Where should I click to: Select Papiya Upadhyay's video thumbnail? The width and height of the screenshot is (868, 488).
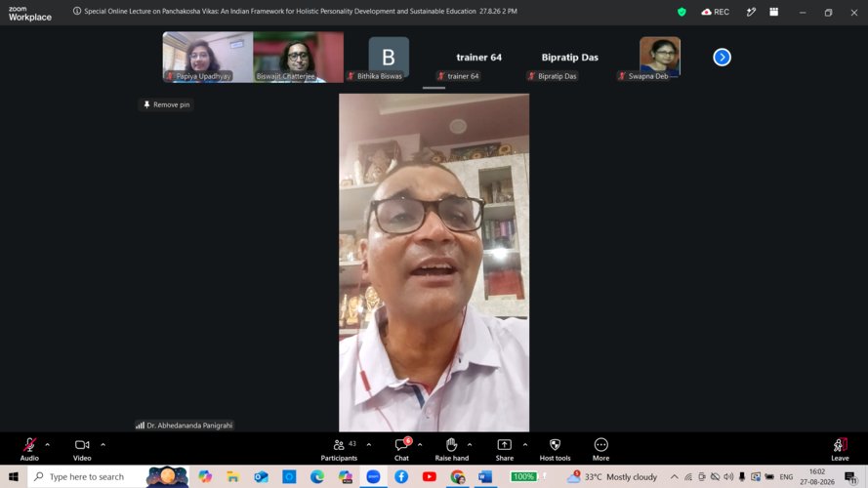click(208, 57)
